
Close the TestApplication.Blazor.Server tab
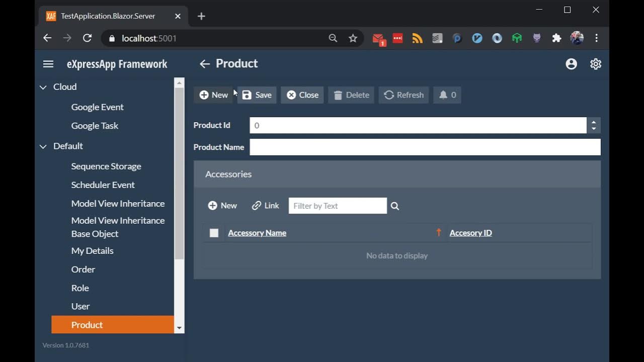178,16
